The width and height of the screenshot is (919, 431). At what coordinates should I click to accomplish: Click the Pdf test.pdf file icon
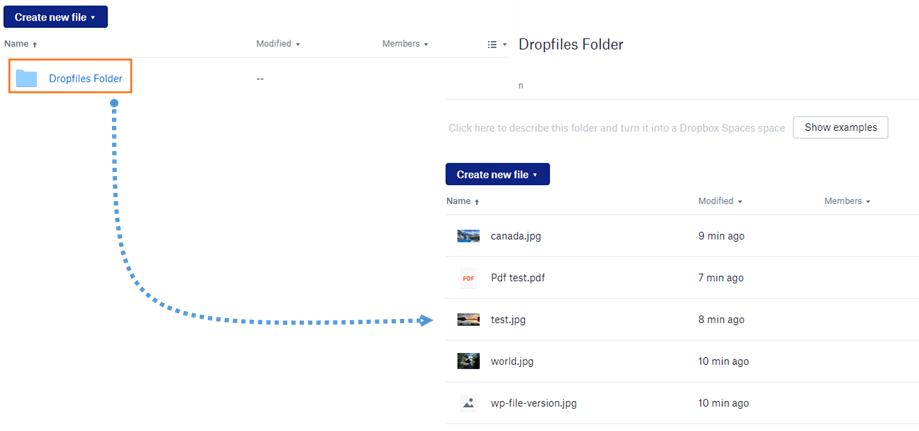468,278
